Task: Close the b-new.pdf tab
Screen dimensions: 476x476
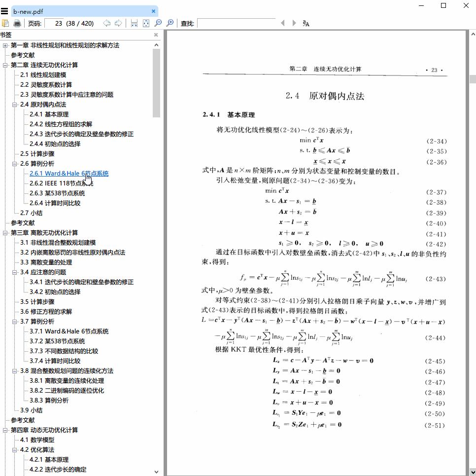Action: point(153,11)
